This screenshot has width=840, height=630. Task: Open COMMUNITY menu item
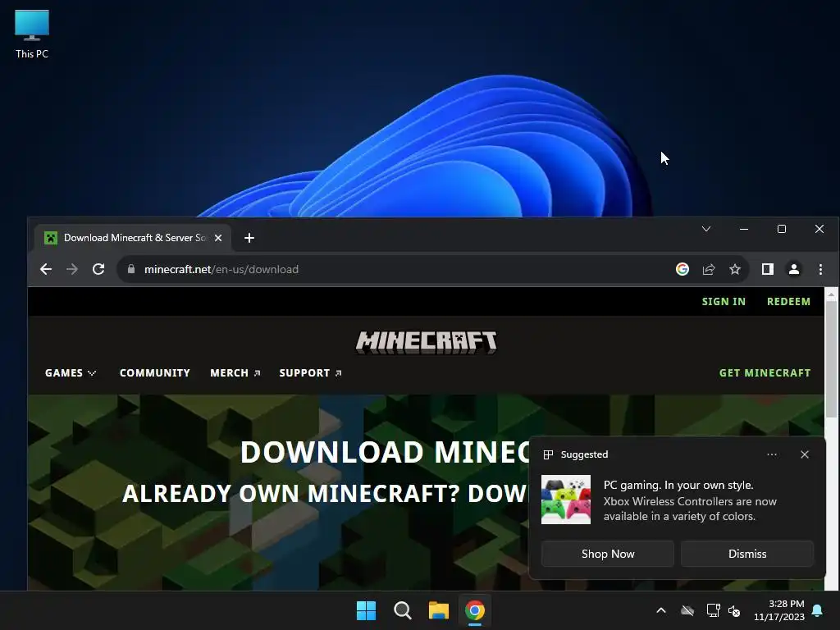(x=155, y=373)
